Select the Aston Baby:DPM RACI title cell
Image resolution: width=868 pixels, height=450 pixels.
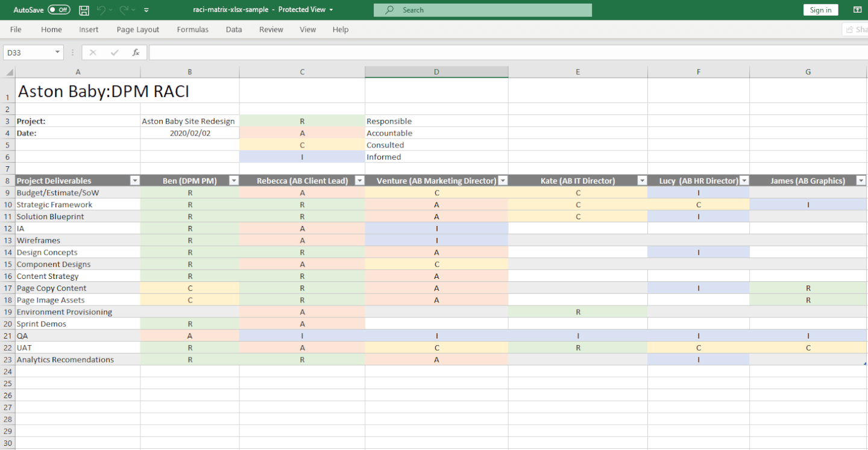click(x=78, y=90)
